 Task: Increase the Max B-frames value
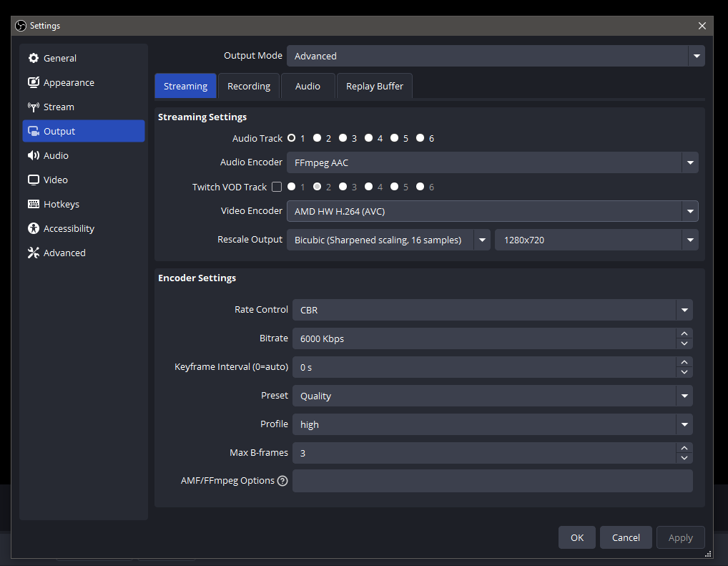(x=684, y=448)
